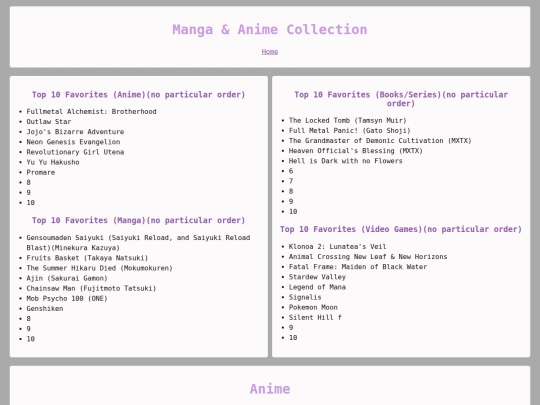This screenshot has height=405, width=540.
Task: Click Revolutionary Girl Utena item
Action: tap(75, 152)
